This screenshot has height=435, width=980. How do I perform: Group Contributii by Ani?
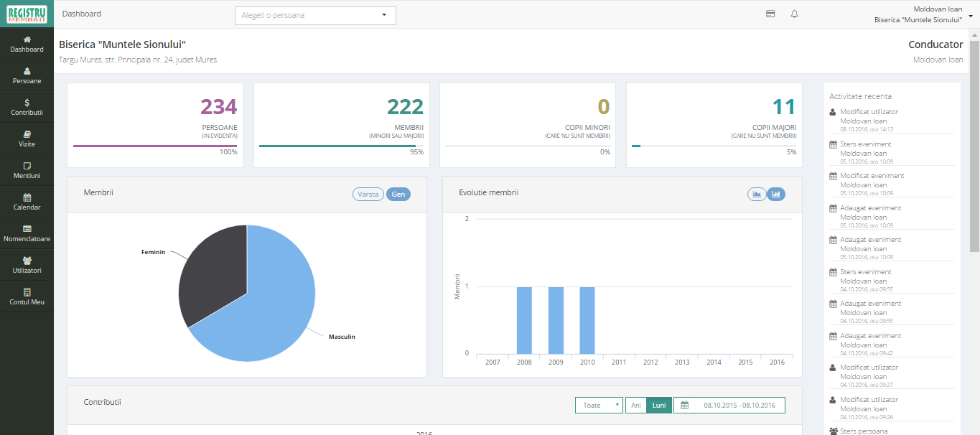pyautogui.click(x=636, y=405)
